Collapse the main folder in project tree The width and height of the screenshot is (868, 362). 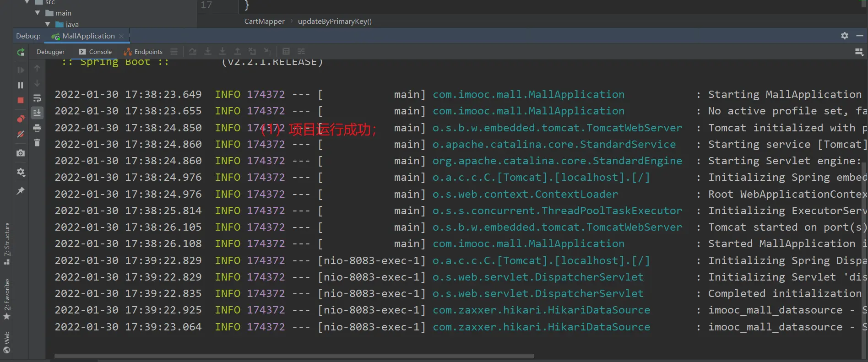click(38, 13)
